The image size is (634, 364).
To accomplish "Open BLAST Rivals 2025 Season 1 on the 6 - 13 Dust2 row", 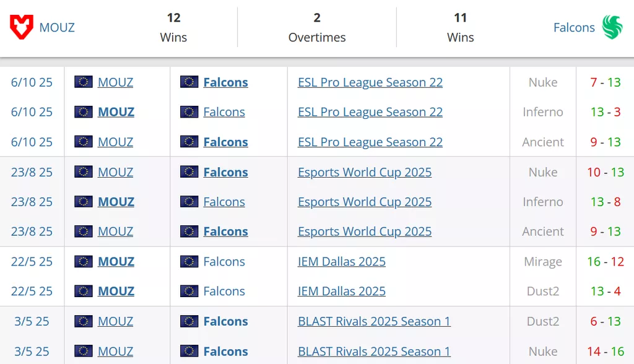I will [374, 321].
